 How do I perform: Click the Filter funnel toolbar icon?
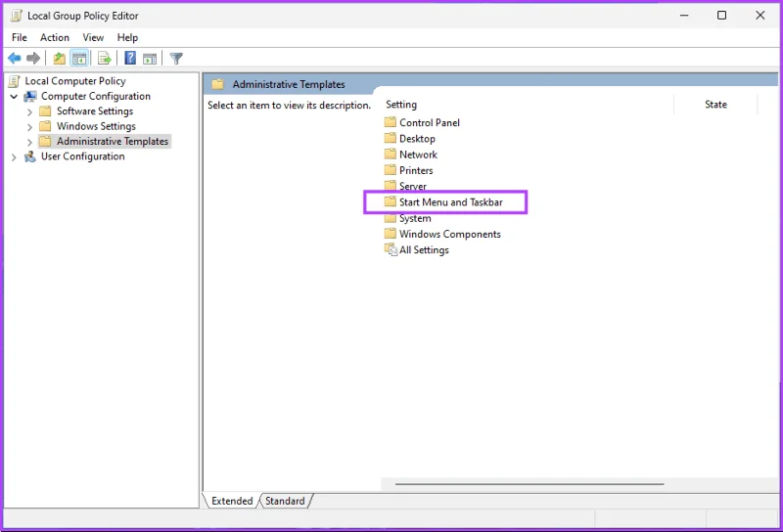[176, 59]
